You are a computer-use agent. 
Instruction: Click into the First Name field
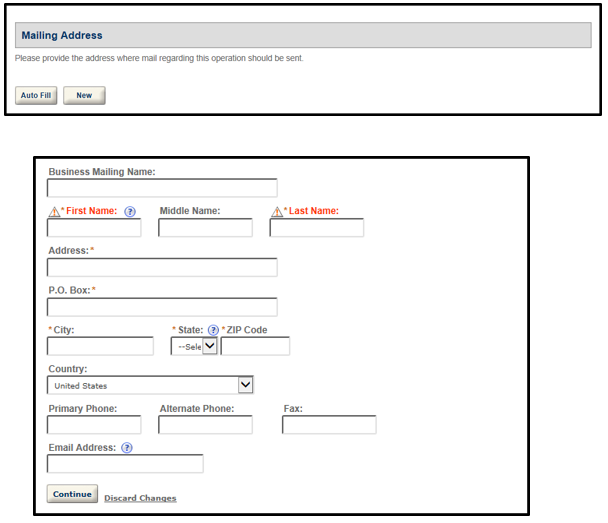point(94,228)
